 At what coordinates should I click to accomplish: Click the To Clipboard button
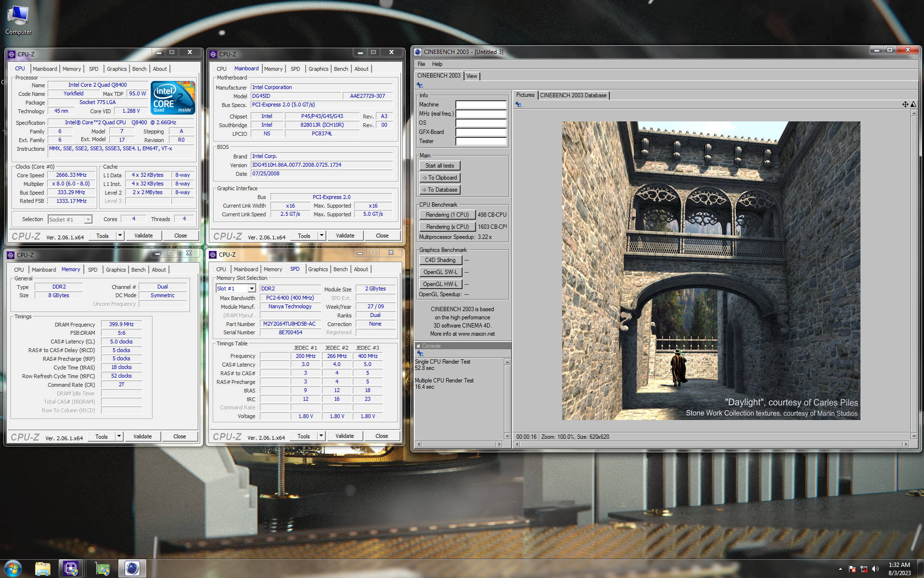click(439, 178)
